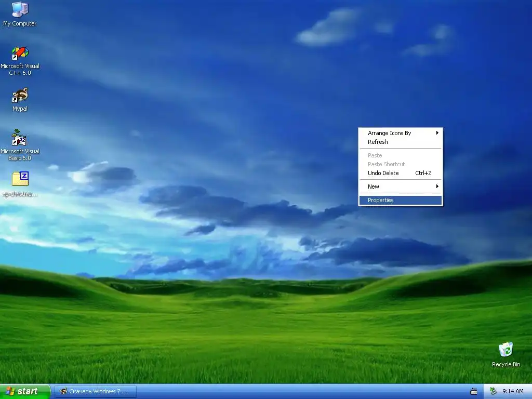
Task: Open the Start menu
Action: [x=25, y=391]
